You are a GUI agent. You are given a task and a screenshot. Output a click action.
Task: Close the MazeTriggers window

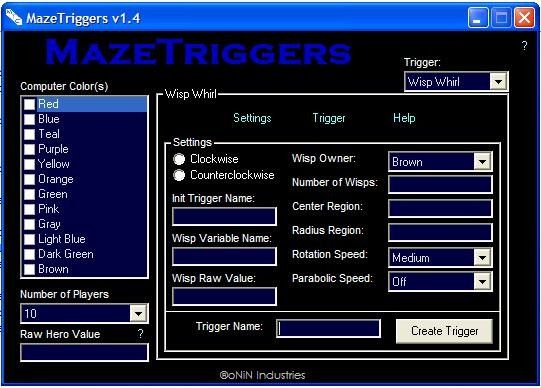[524, 18]
